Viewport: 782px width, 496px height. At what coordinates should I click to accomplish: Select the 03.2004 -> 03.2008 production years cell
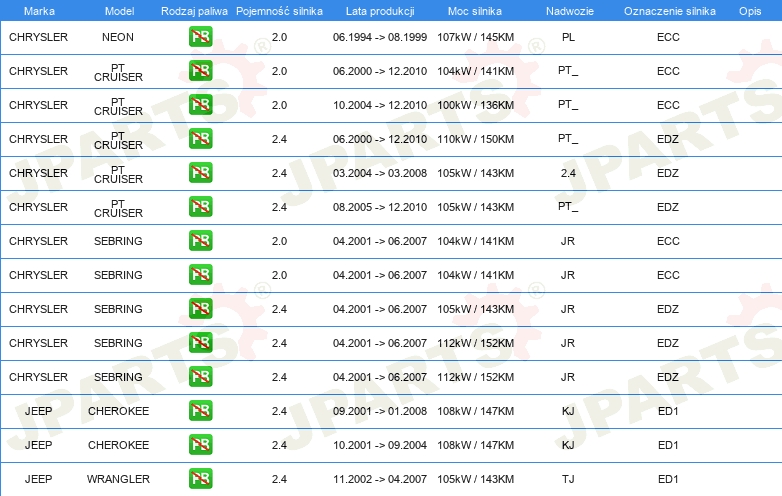380,173
